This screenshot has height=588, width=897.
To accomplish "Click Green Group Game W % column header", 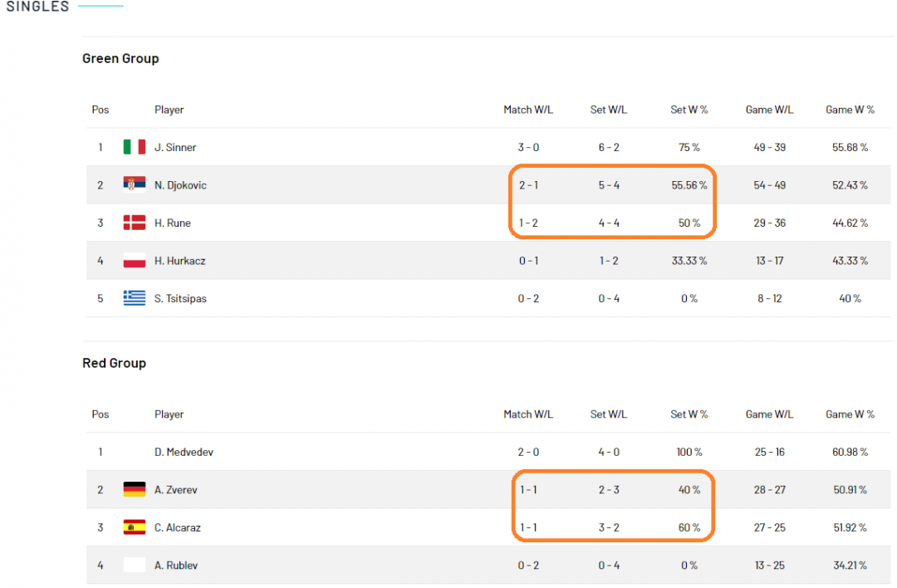I will pyautogui.click(x=850, y=110).
